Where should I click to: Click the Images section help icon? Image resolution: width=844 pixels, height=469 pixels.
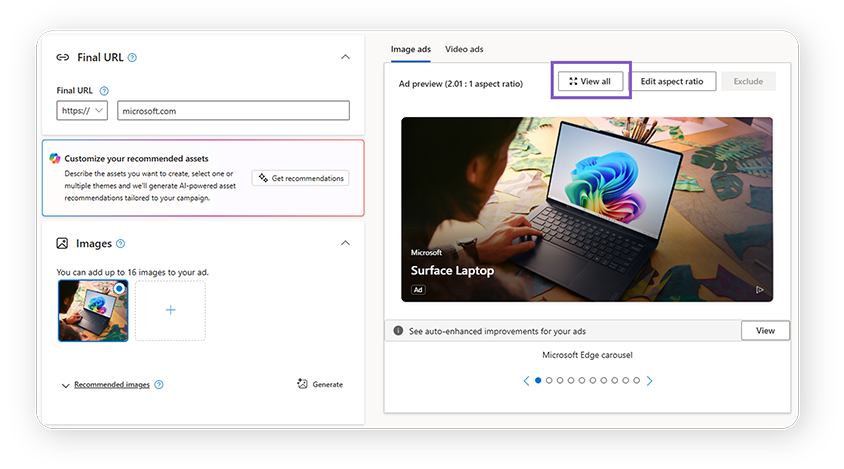[x=121, y=244]
